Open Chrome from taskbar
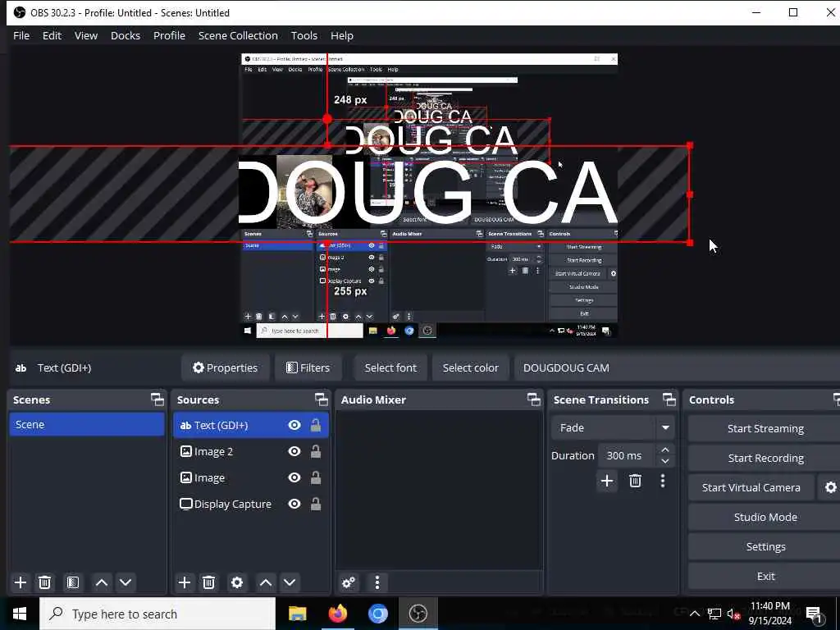 click(377, 614)
